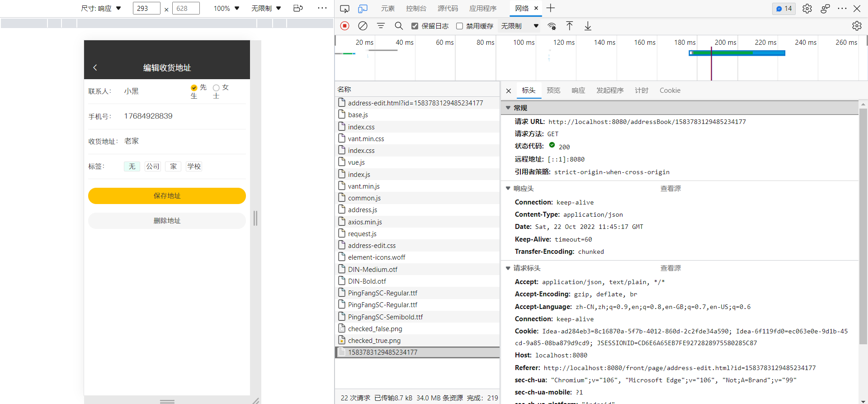Screen dimensions: 868x404
Task: Open the 发起程序 details tab
Action: [x=610, y=90]
